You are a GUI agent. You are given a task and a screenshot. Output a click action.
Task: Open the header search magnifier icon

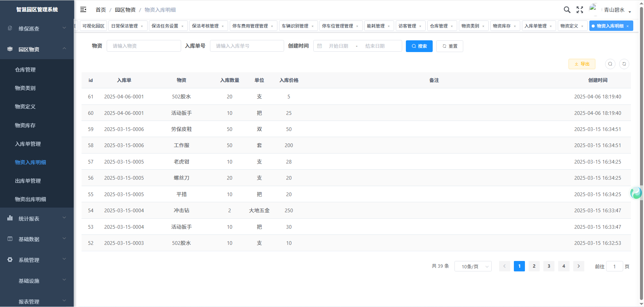pyautogui.click(x=567, y=10)
